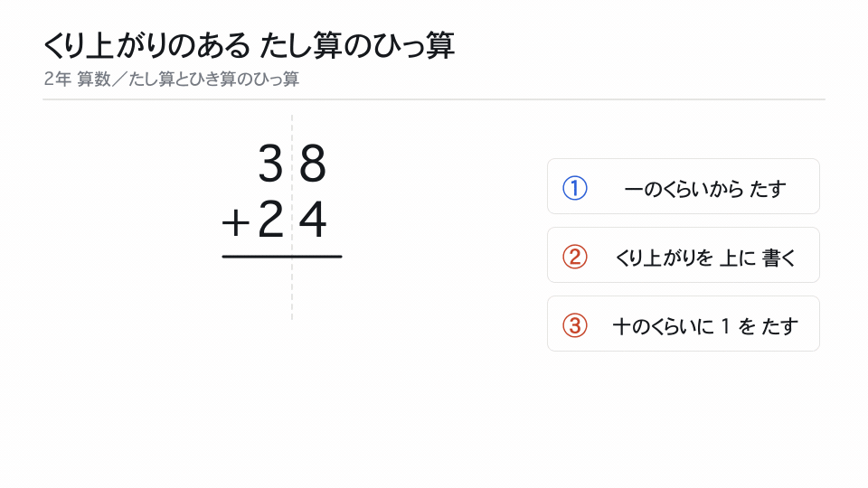The image size is (868, 488).
Task: Click the digit 3 in the top number
Action: (270, 164)
